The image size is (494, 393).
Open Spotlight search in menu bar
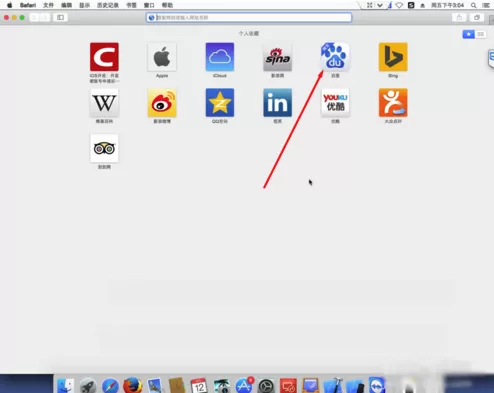(x=473, y=5)
